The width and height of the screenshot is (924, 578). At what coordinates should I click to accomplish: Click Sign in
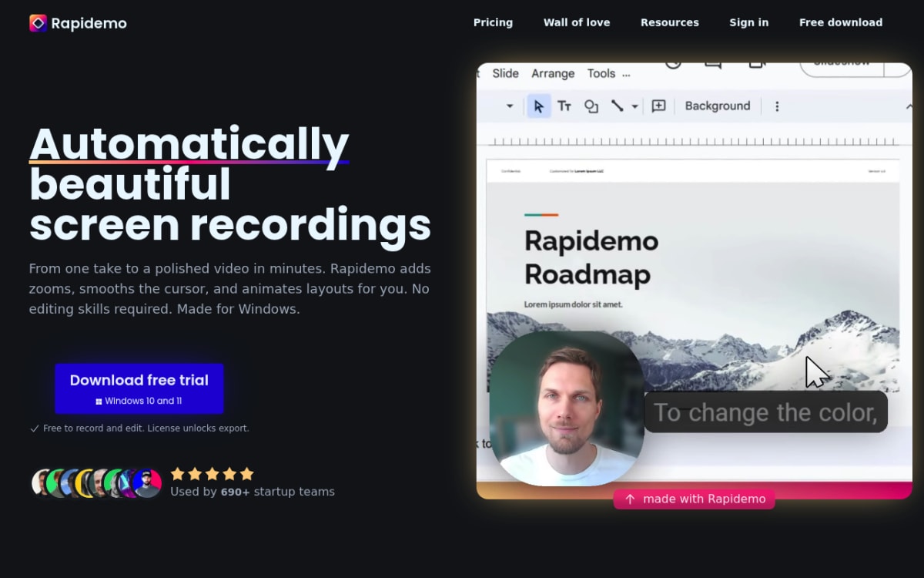(749, 22)
